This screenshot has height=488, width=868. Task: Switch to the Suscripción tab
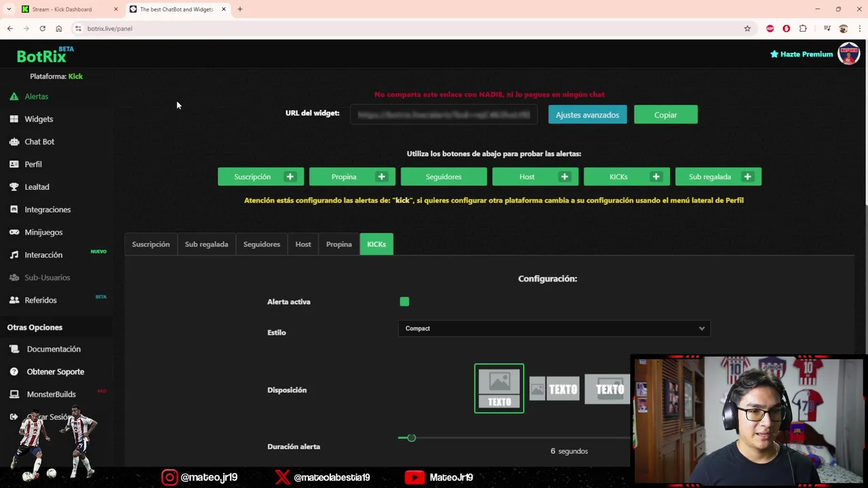[x=151, y=244]
